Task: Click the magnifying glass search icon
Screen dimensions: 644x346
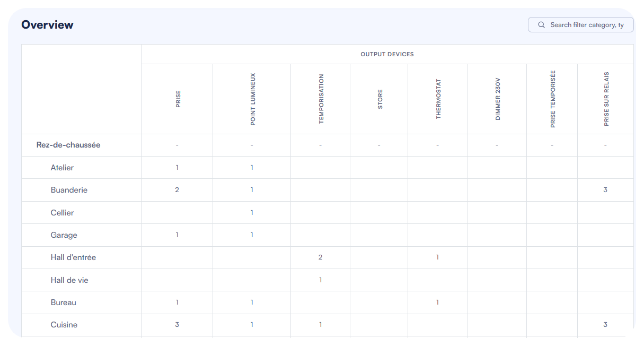Action: tap(541, 24)
